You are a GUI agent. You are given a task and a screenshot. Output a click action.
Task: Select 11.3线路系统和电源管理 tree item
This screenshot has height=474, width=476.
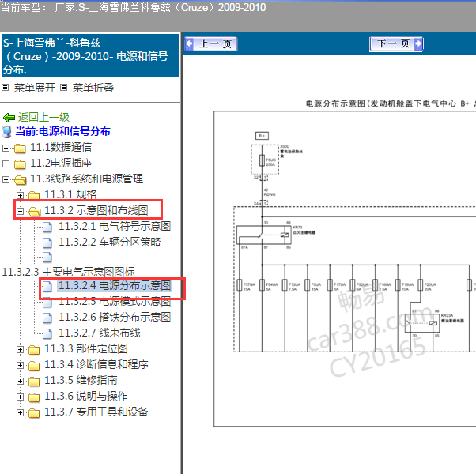click(x=86, y=179)
